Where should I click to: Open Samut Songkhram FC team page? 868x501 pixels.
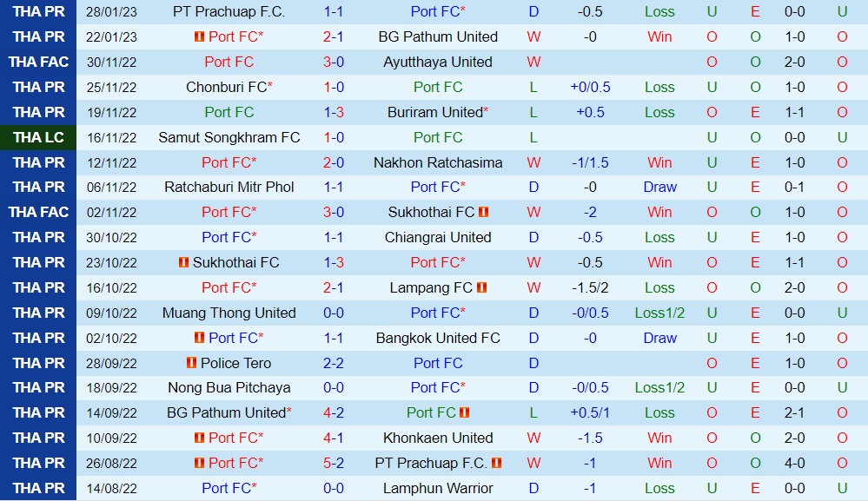click(x=229, y=137)
